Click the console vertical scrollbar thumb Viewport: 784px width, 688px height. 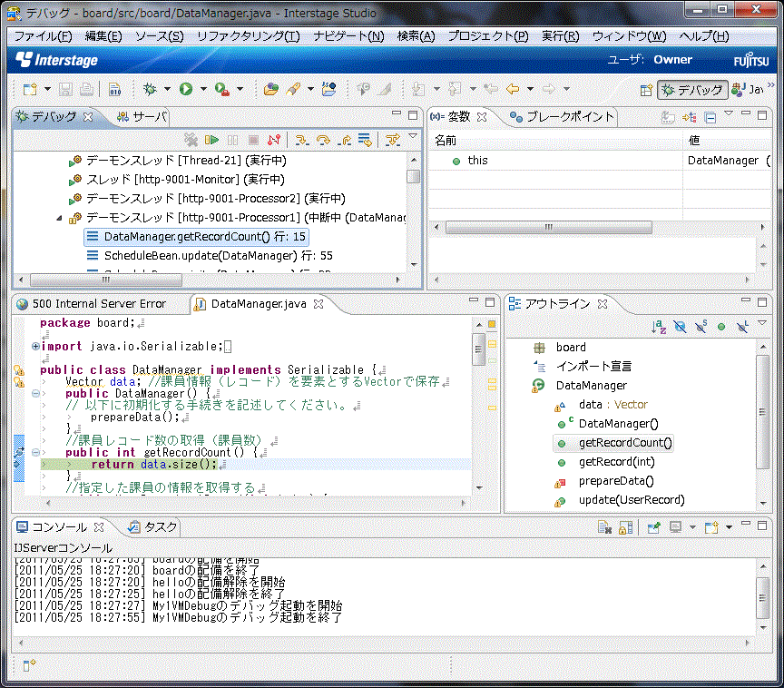coord(762,598)
